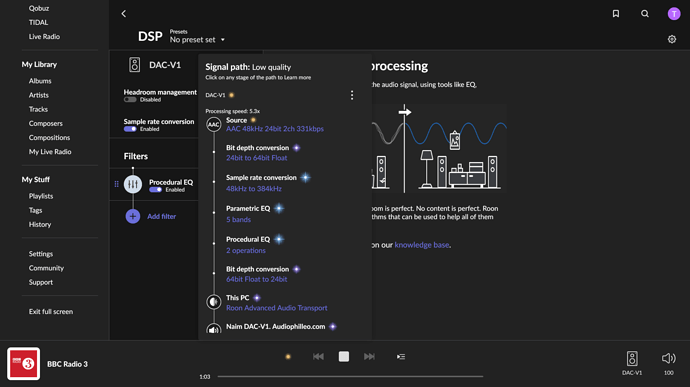Click the 24bit to 64bit Float link

click(x=257, y=158)
